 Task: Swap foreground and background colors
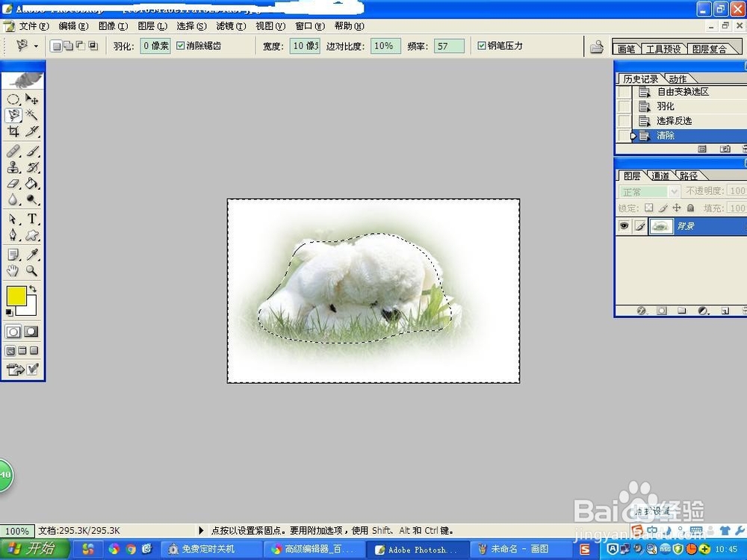(x=32, y=289)
